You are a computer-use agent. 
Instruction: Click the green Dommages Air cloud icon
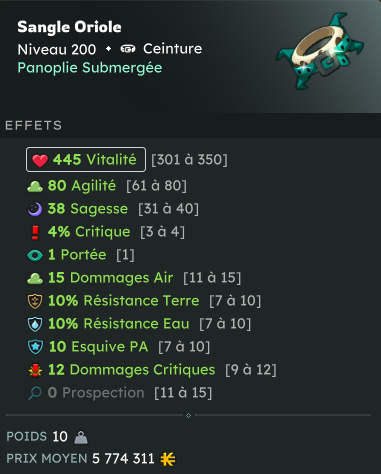(35, 278)
